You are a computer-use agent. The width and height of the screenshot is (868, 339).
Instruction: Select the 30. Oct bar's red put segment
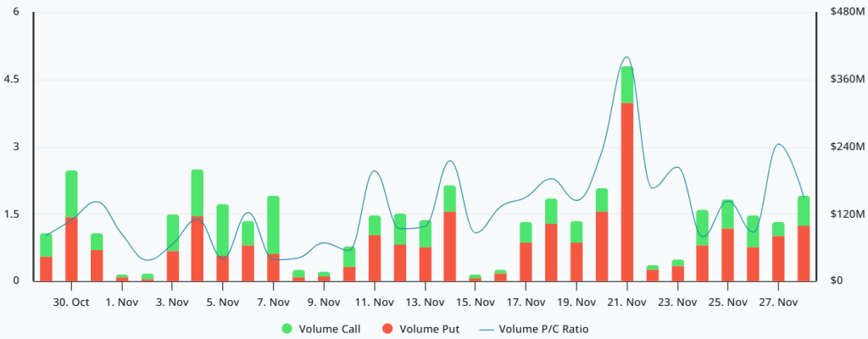pyautogui.click(x=71, y=248)
